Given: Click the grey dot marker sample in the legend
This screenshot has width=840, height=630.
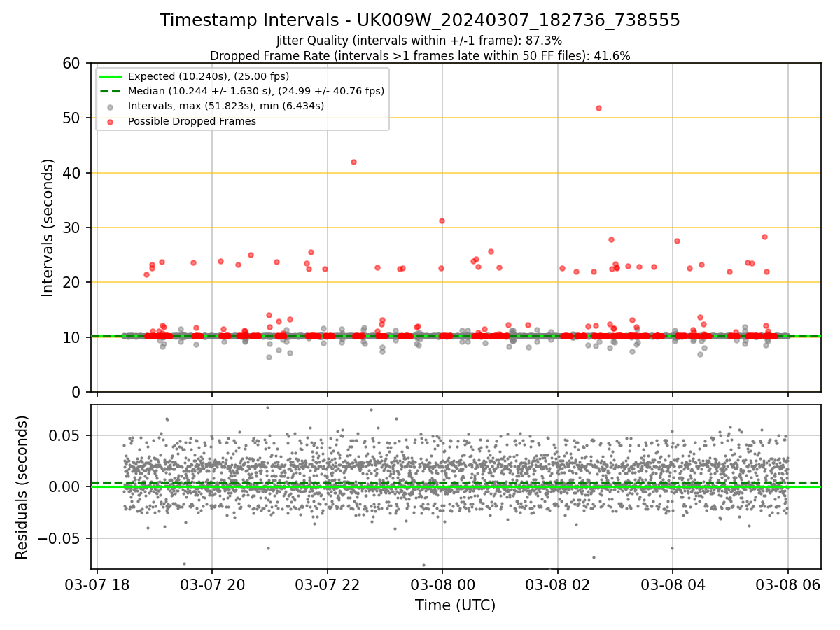Looking at the screenshot, I should (x=111, y=106).
